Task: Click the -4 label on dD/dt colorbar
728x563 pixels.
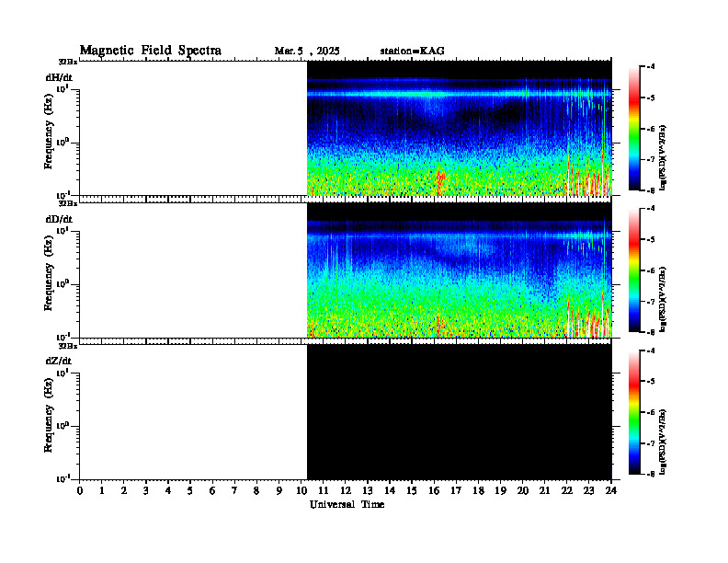Action: tap(650, 208)
